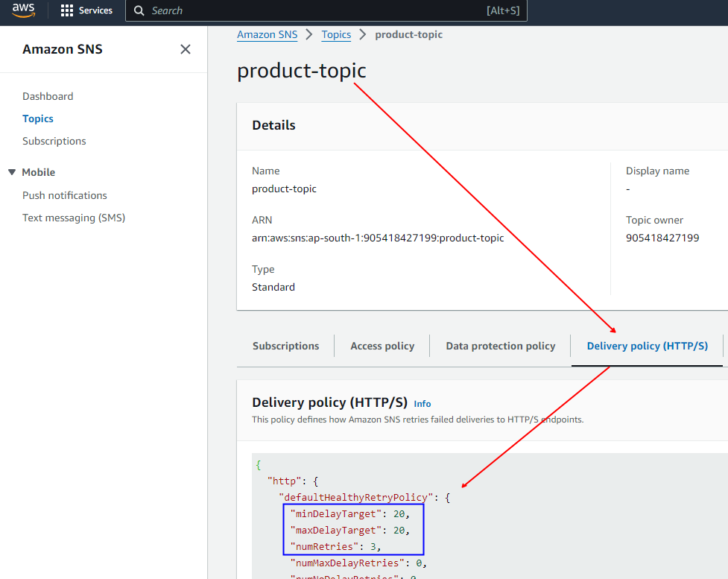This screenshot has width=728, height=579.
Task: Open Push notifications page
Action: [x=65, y=195]
